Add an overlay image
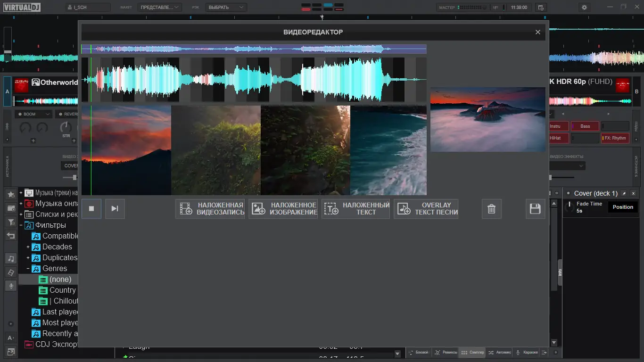 (283, 209)
